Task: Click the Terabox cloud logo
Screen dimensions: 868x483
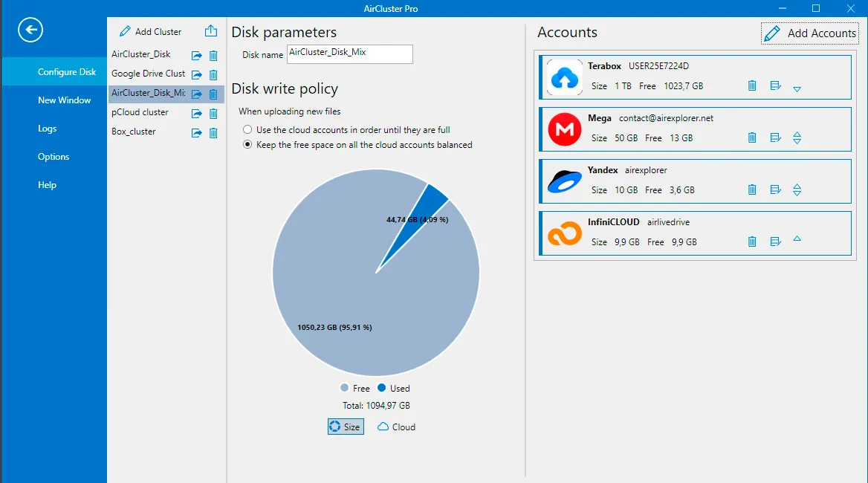Action: coord(565,77)
